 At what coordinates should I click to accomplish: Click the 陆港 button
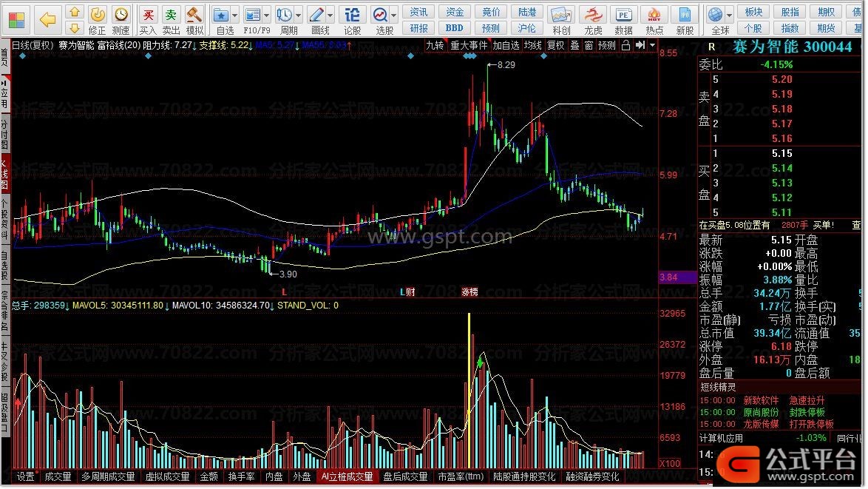pyautogui.click(x=527, y=12)
